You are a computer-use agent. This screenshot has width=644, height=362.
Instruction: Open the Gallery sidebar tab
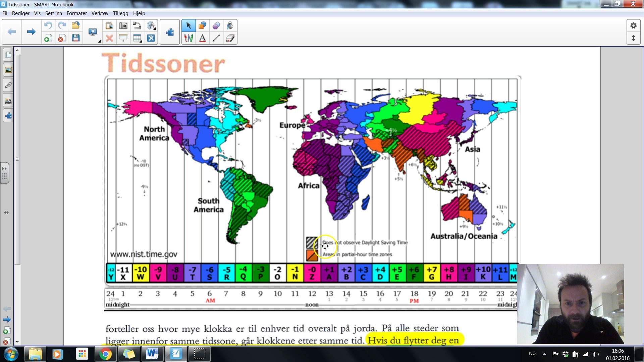[x=8, y=70]
